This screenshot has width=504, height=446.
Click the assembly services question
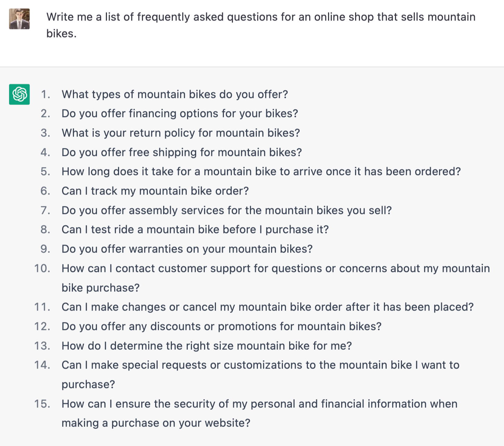(226, 210)
